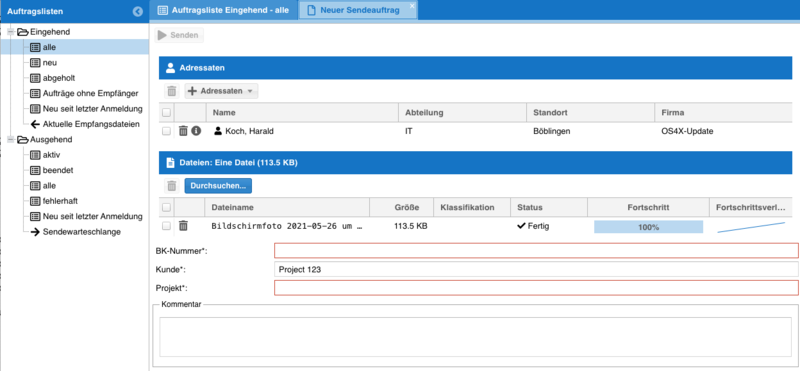Click the Ausgehend open-folder icon
800x371 pixels.
[22, 139]
